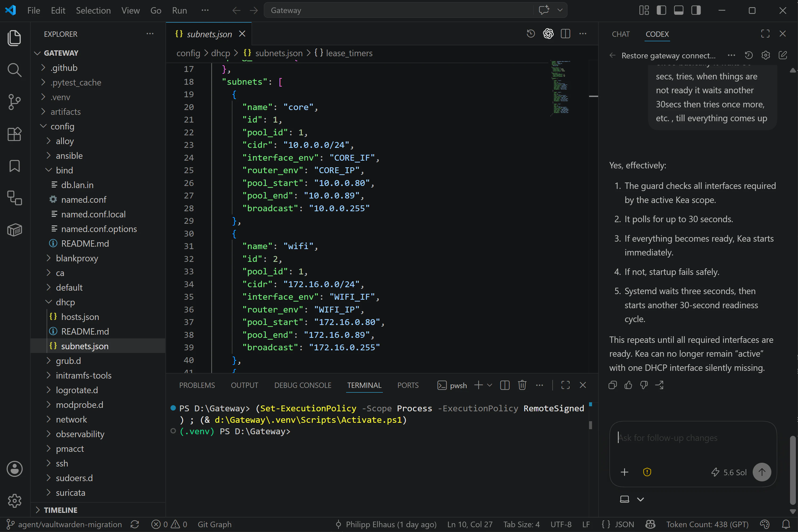
Task: Open the Explorer view in activity bar
Action: pos(14,38)
